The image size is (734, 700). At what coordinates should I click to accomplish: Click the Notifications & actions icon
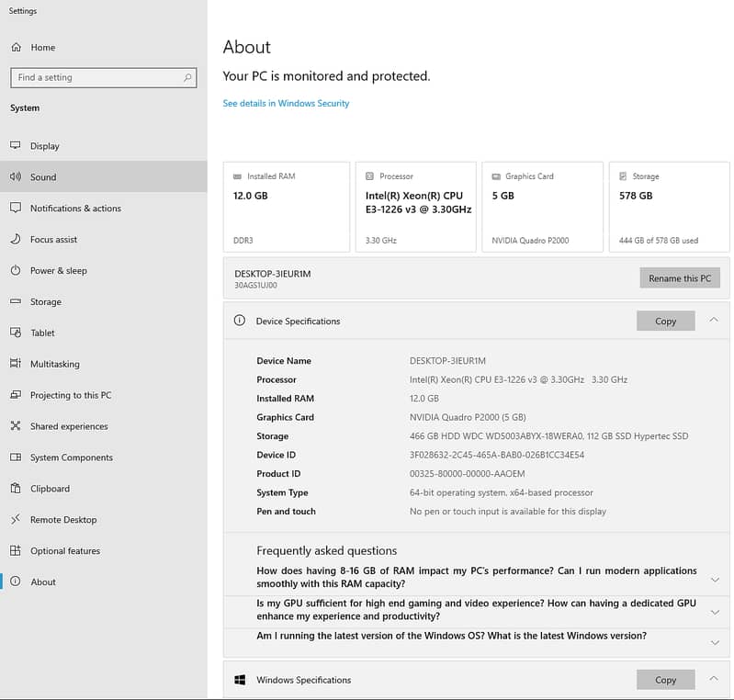pyautogui.click(x=16, y=208)
